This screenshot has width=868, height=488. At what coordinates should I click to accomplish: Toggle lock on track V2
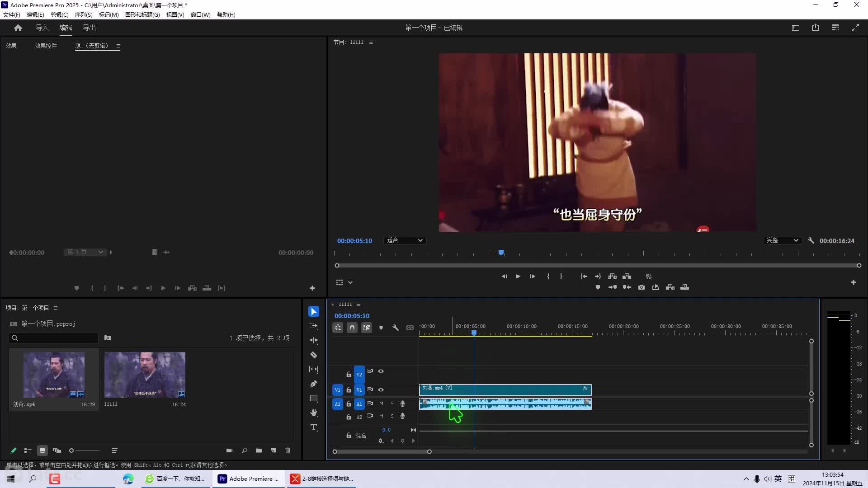click(x=349, y=374)
